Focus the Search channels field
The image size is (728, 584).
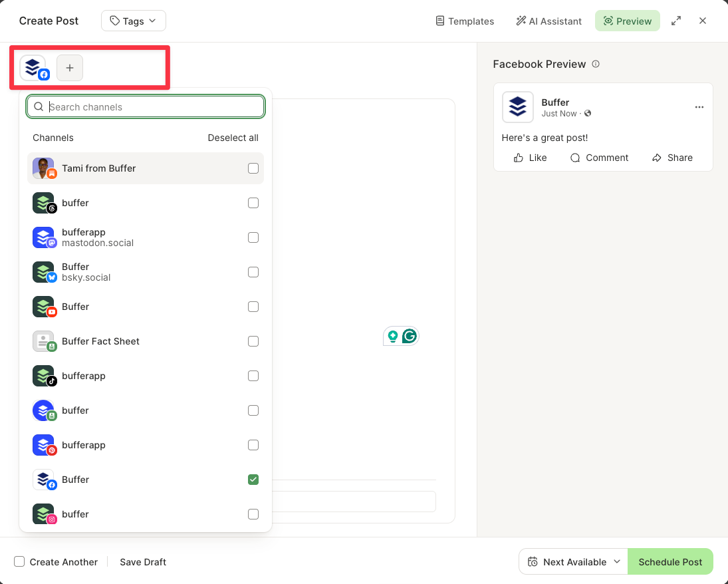point(146,107)
